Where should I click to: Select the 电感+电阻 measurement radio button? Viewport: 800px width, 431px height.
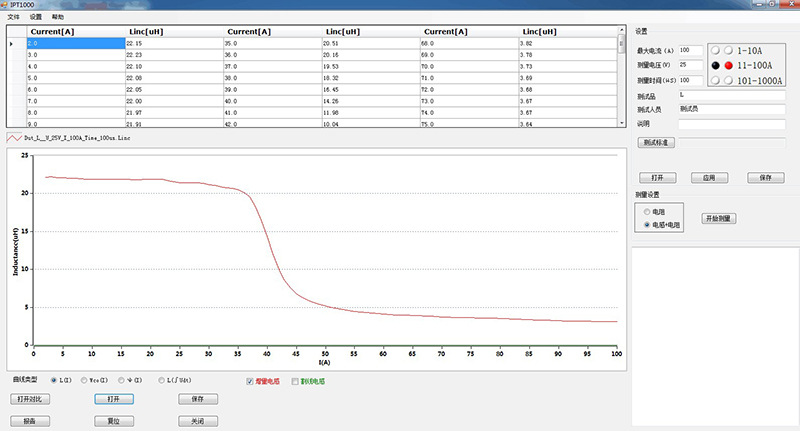[x=647, y=225]
